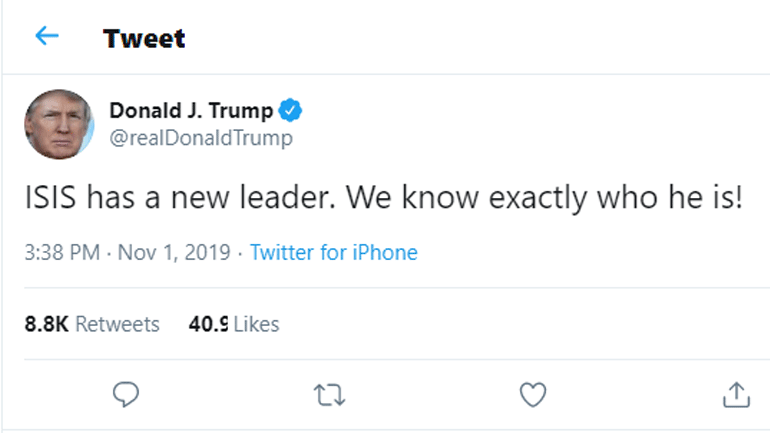Click the sentence "We know exactly who he is!"
The width and height of the screenshot is (770, 433).
point(545,197)
